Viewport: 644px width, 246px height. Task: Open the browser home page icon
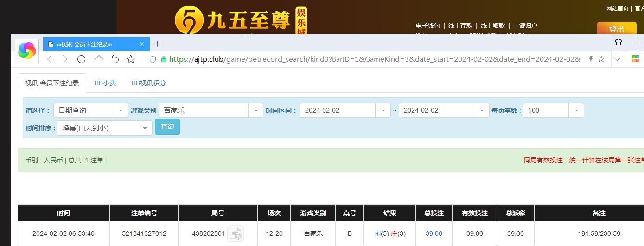pyautogui.click(x=99, y=59)
